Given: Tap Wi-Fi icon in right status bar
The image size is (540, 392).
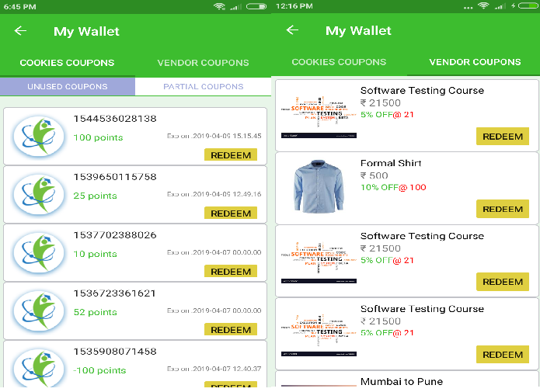Looking at the screenshot, I should click(484, 6).
